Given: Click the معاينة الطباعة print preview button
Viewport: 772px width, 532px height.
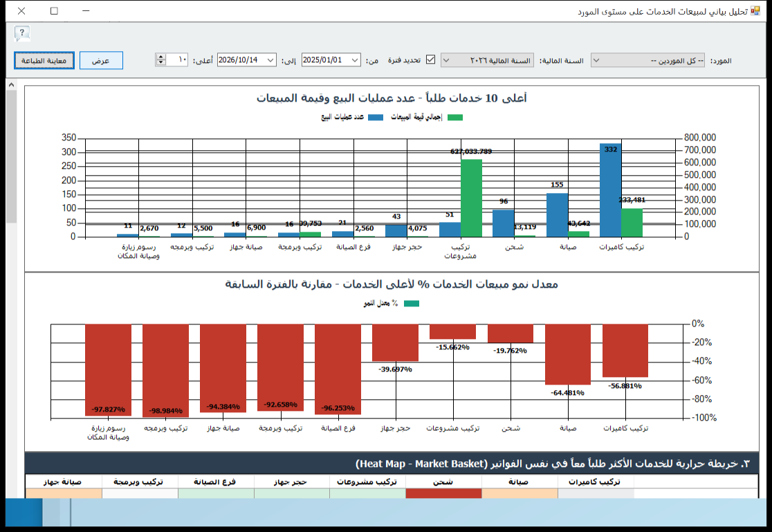Looking at the screenshot, I should tap(44, 61).
